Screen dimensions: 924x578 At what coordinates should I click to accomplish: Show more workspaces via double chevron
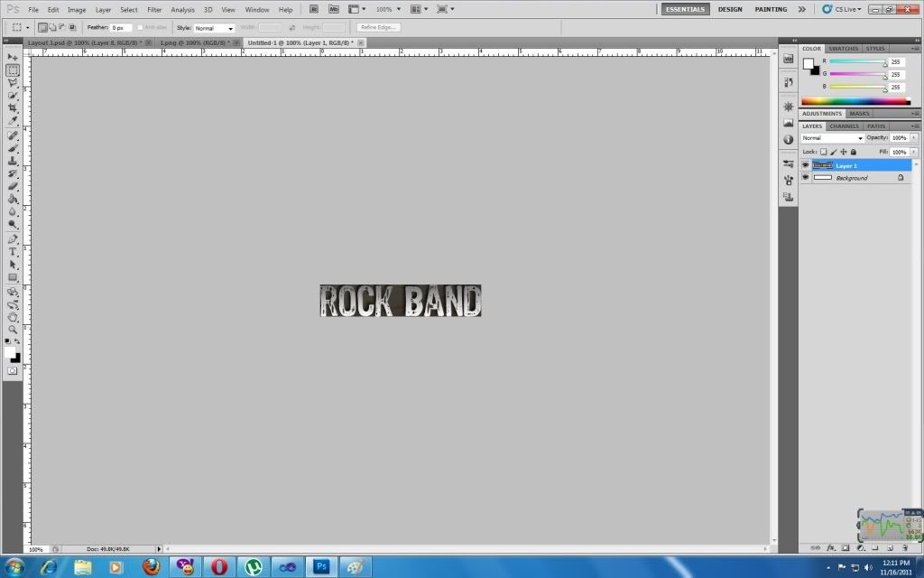[801, 9]
